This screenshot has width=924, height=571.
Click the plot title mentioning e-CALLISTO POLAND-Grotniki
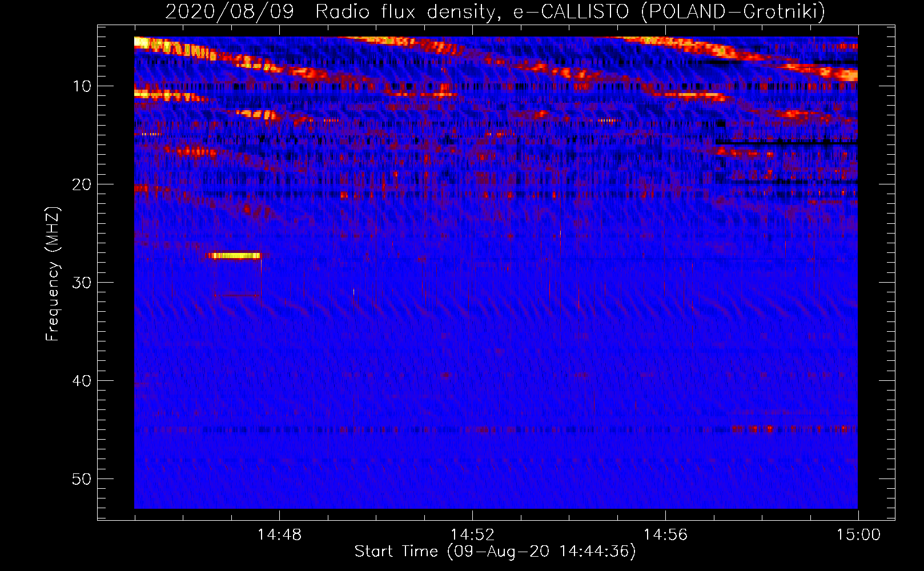click(495, 11)
